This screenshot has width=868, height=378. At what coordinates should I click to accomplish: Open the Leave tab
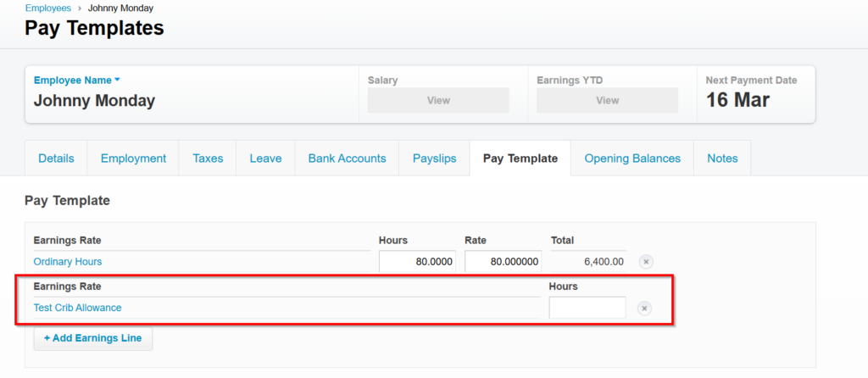pos(265,158)
